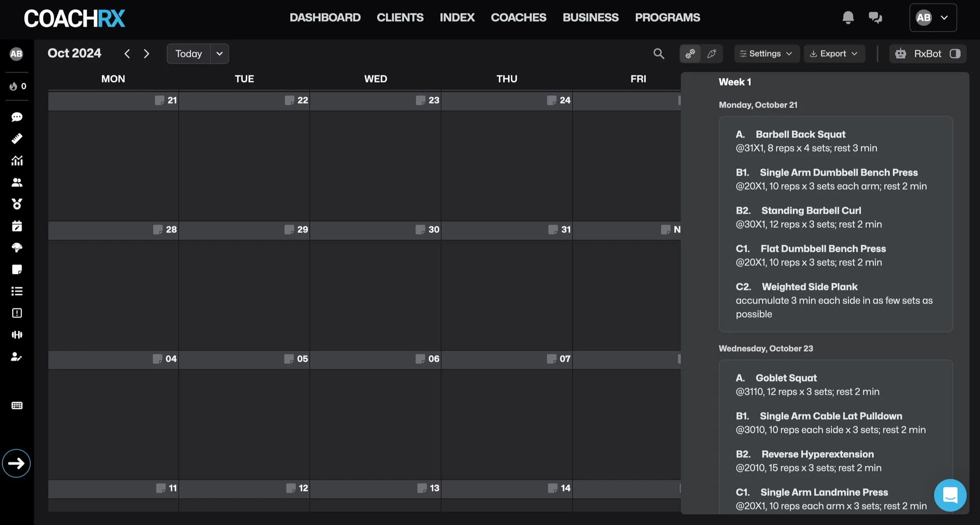
Task: Toggle the RxBot side panel
Action: (955, 54)
